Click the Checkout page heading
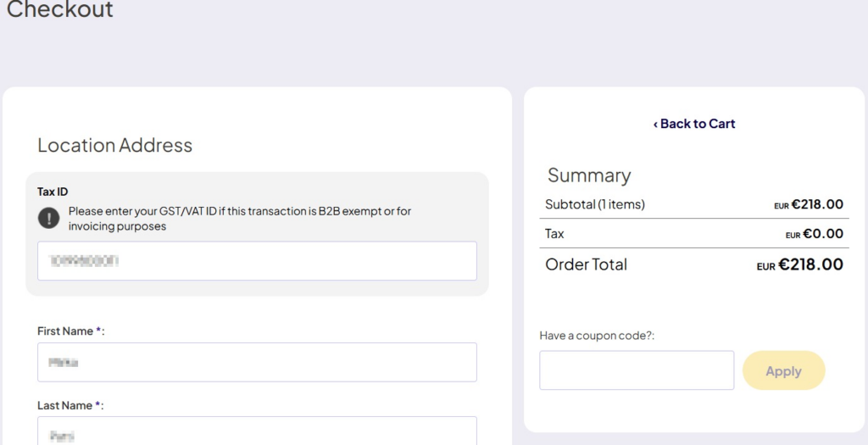 (60, 10)
